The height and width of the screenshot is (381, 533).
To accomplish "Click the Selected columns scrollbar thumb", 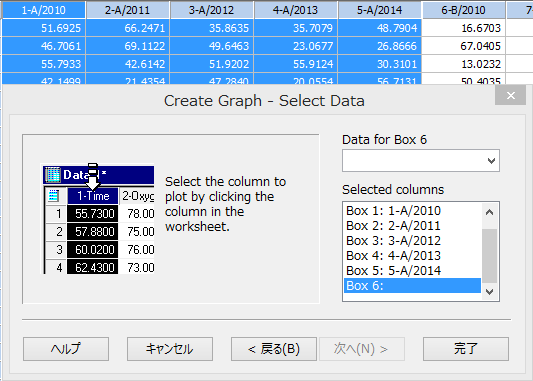I will [x=489, y=256].
